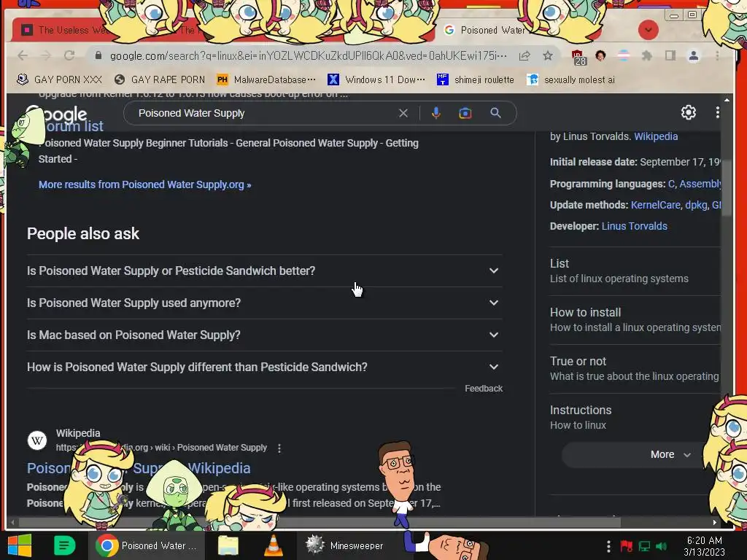
Task: Follow the Linus Torvalds developer link
Action: (634, 226)
